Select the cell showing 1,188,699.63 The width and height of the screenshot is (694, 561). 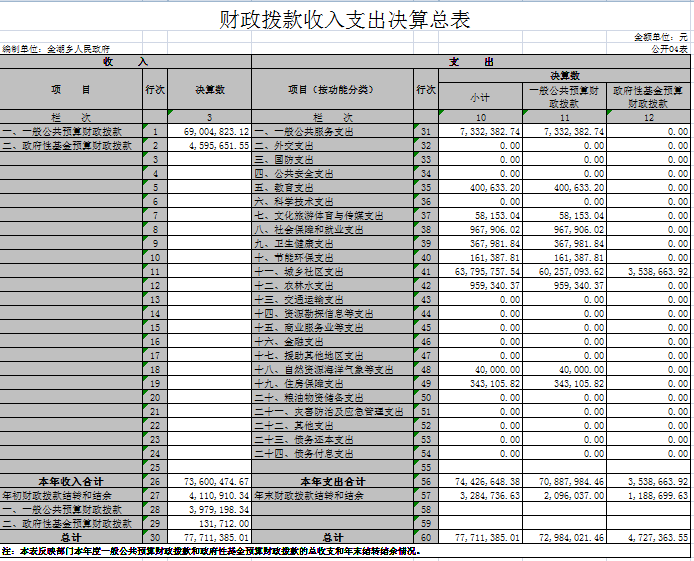(649, 495)
